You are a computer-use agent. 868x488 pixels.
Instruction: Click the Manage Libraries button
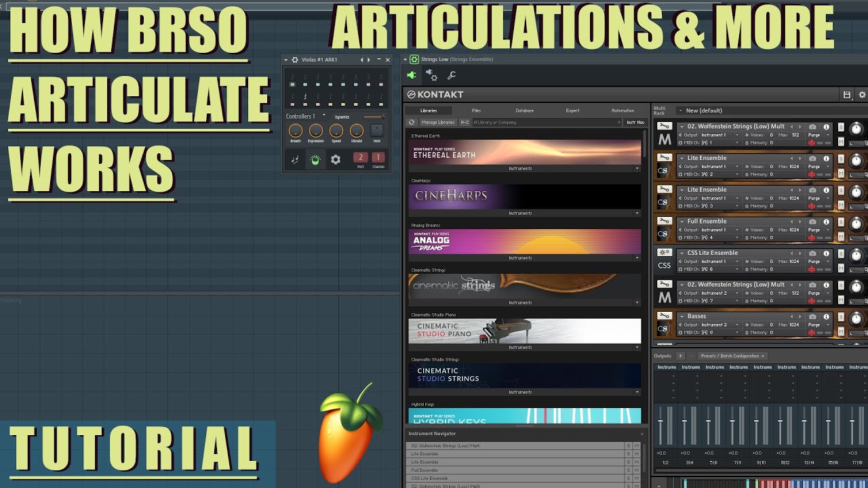(x=438, y=122)
